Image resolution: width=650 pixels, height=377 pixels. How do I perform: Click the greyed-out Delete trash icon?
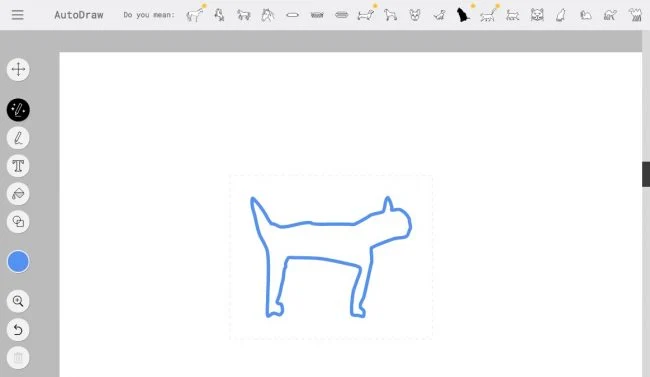point(18,358)
